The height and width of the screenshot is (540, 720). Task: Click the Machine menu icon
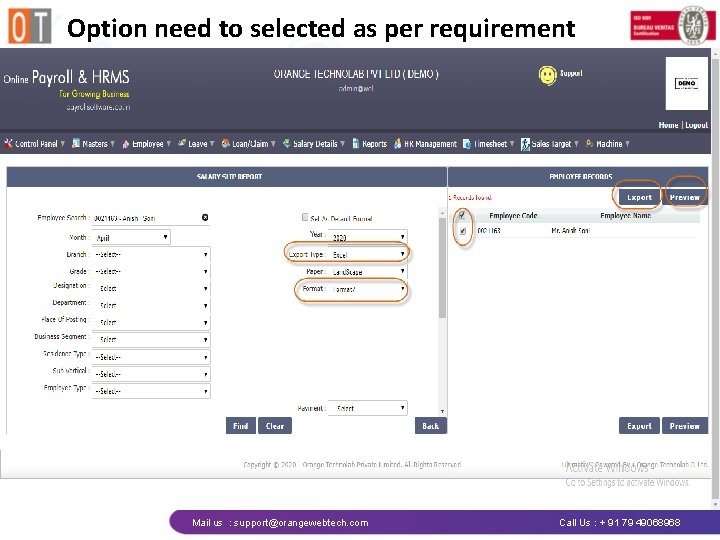(x=590, y=144)
